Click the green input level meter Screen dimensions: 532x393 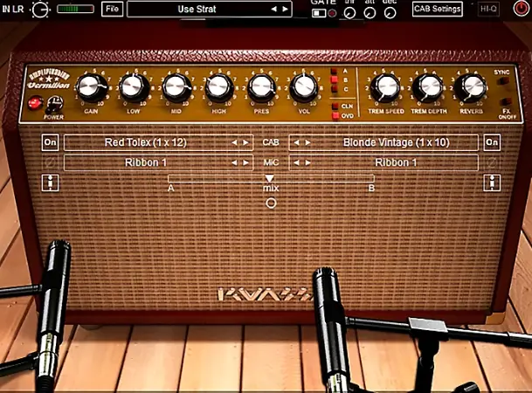[75, 9]
